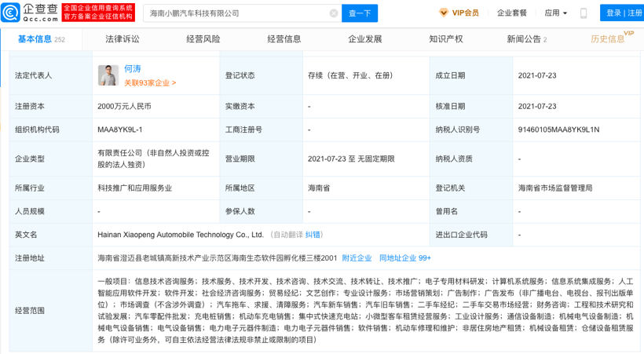Open the mobile phone icon
644x354 pixels.
[584, 13]
